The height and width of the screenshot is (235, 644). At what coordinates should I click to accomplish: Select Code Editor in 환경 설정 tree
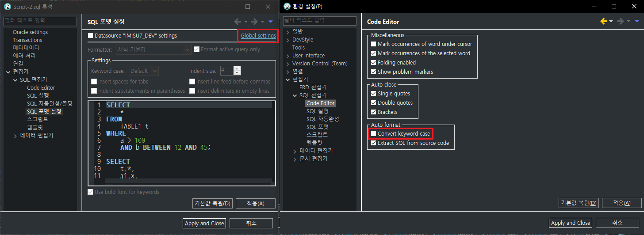coord(321,103)
